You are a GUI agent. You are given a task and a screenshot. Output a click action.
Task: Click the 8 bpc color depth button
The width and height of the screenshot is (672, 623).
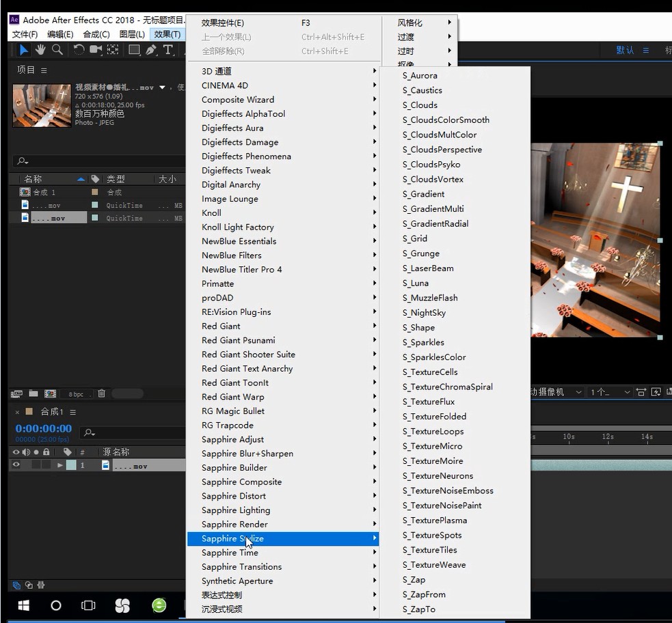tap(76, 394)
